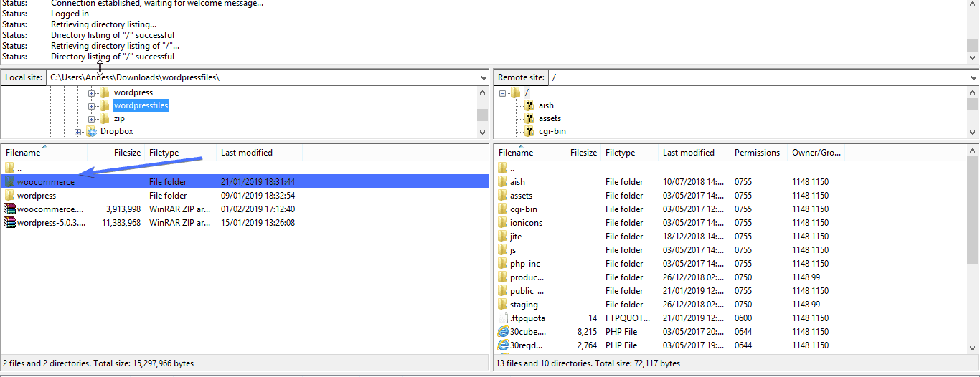Select aish in the remote tree
This screenshot has height=377, width=980.
pyautogui.click(x=546, y=105)
